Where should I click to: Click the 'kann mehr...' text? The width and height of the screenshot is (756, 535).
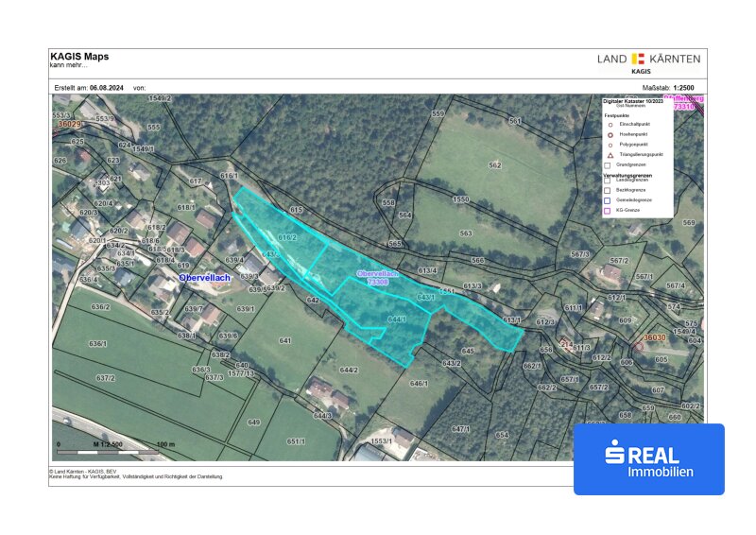[x=70, y=65]
